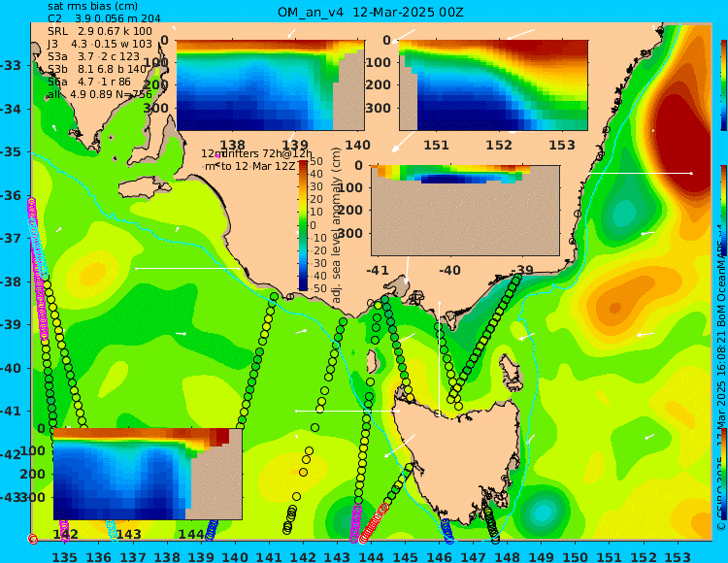Click the dark blue track circles near 146°E bottom edge
Screen dimensions: 728x563
click(x=447, y=531)
